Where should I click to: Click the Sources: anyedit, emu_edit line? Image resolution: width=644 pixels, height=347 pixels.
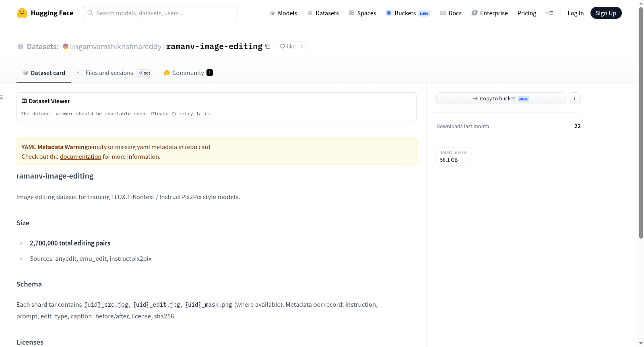click(91, 259)
